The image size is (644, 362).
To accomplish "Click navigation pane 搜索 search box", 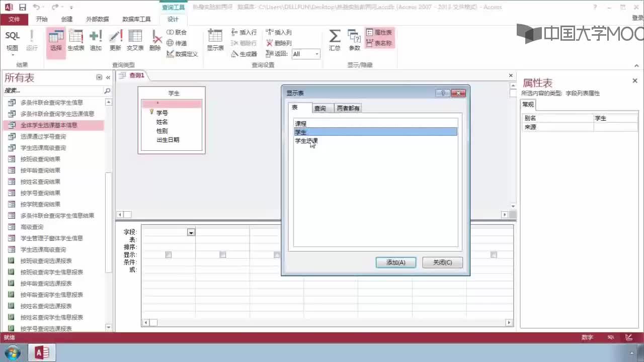I will [x=53, y=91].
